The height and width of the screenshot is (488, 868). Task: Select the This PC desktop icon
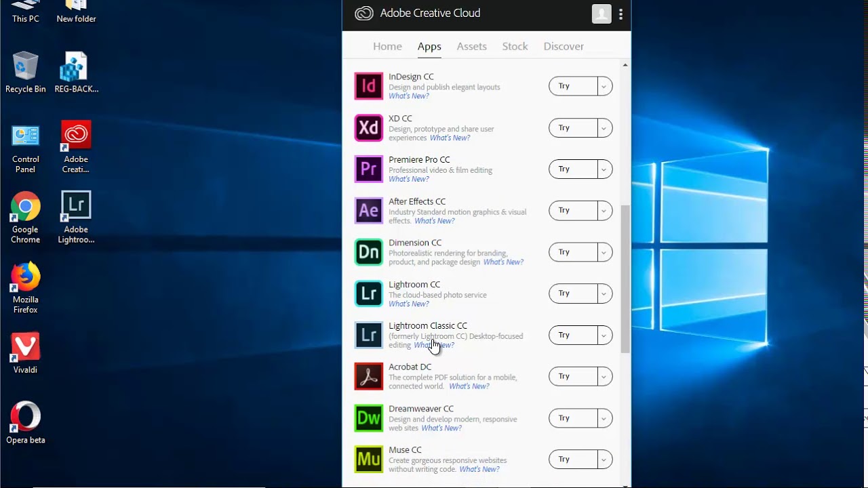click(x=26, y=12)
